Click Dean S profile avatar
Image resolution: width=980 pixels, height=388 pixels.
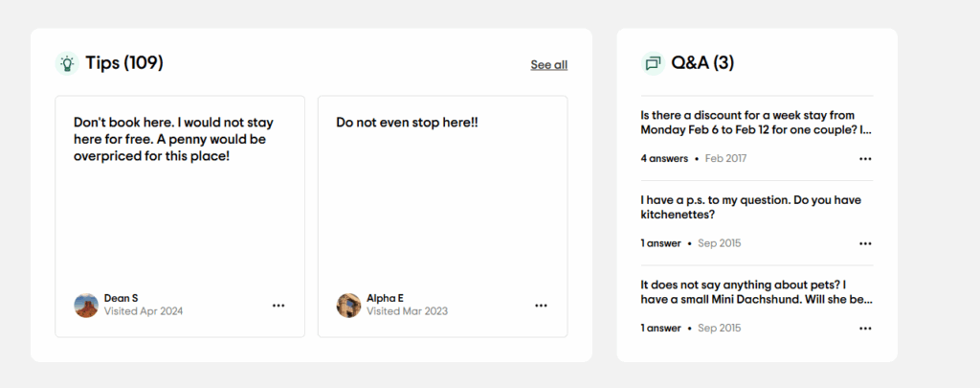[x=86, y=306]
